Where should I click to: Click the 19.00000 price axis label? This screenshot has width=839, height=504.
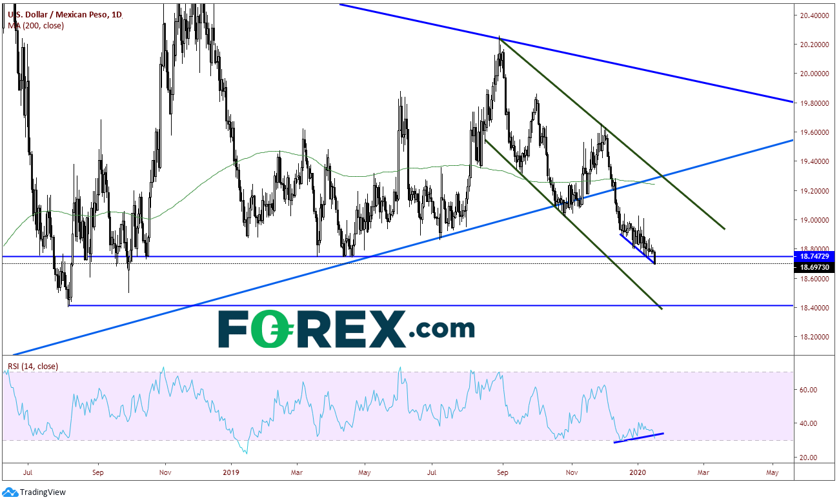pos(815,220)
